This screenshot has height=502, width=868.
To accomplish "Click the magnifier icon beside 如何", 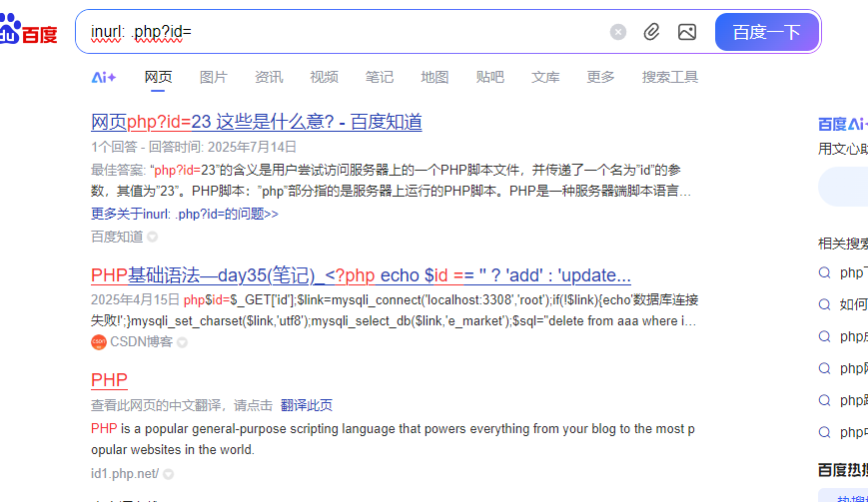I will point(824,304).
